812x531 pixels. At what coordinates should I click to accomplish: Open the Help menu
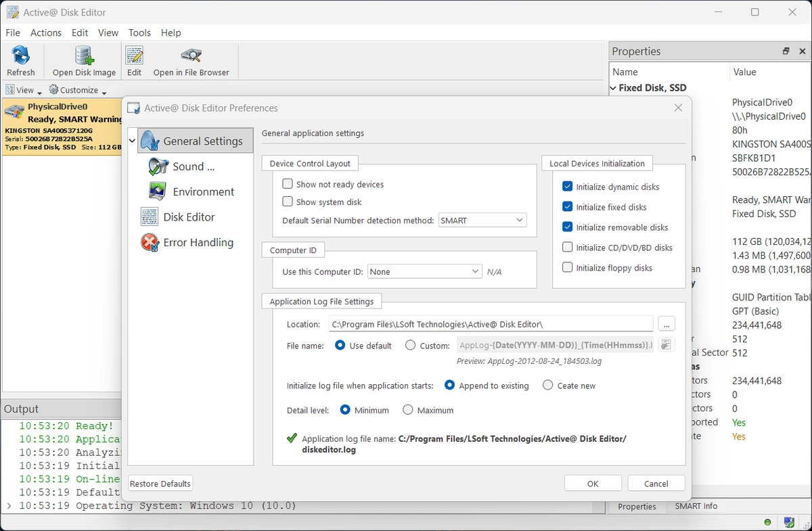pos(171,32)
